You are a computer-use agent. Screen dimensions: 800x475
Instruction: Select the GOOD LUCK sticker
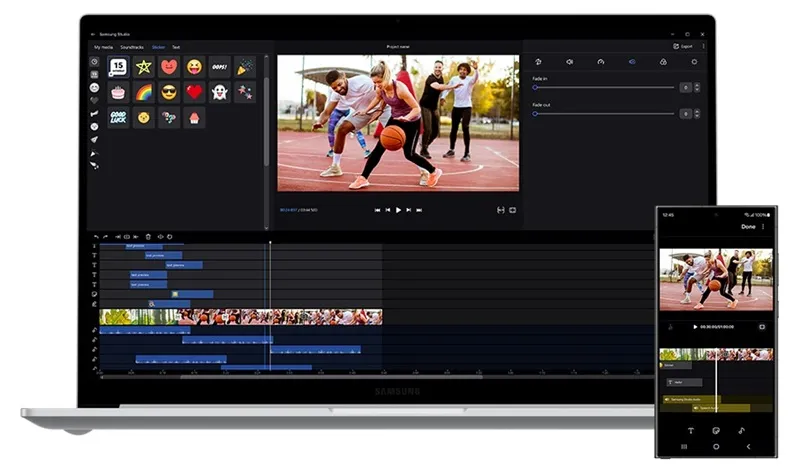coord(119,117)
